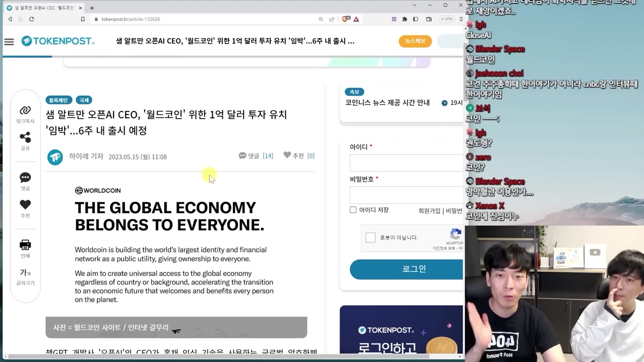
Task: Open a new tab with the plus button
Action: tap(92, 8)
